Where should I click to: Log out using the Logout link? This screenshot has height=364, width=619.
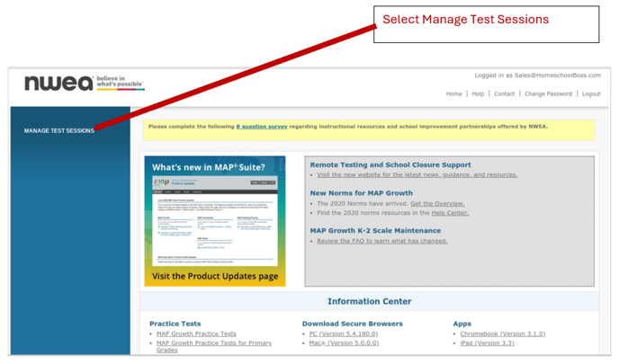pyautogui.click(x=591, y=93)
